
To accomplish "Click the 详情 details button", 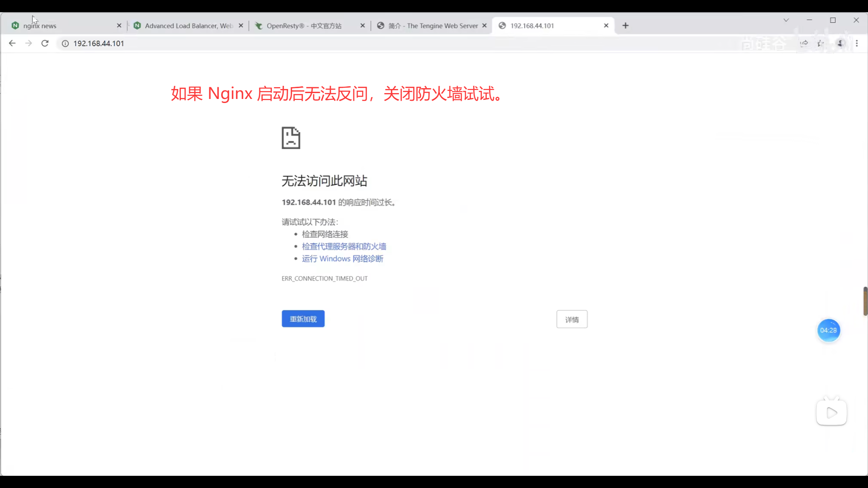I will click(x=571, y=319).
